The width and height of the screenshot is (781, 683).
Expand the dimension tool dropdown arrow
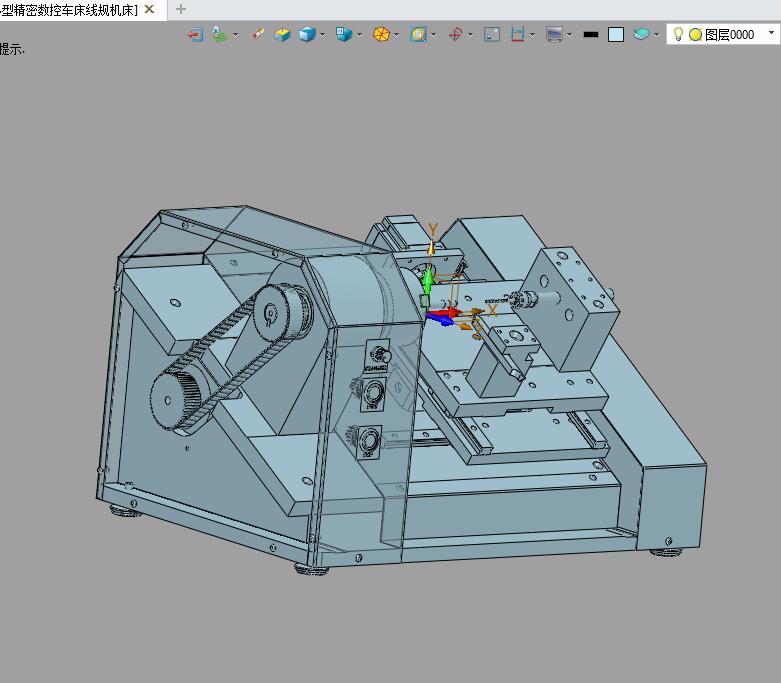(x=532, y=35)
